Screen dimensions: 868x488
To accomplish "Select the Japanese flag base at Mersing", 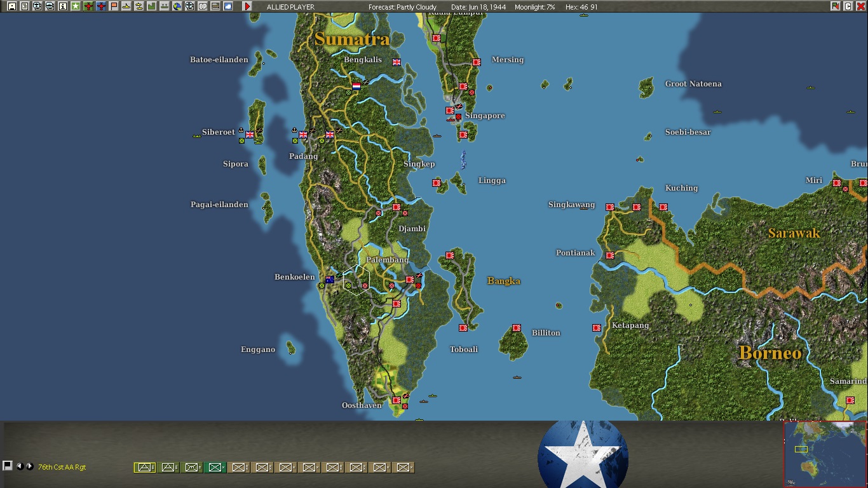I will click(x=477, y=62).
